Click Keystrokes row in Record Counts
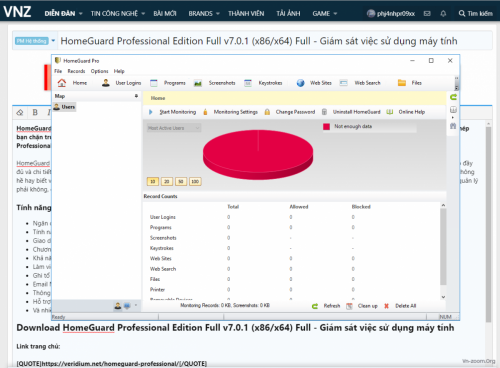The image size is (500, 368). [293, 248]
